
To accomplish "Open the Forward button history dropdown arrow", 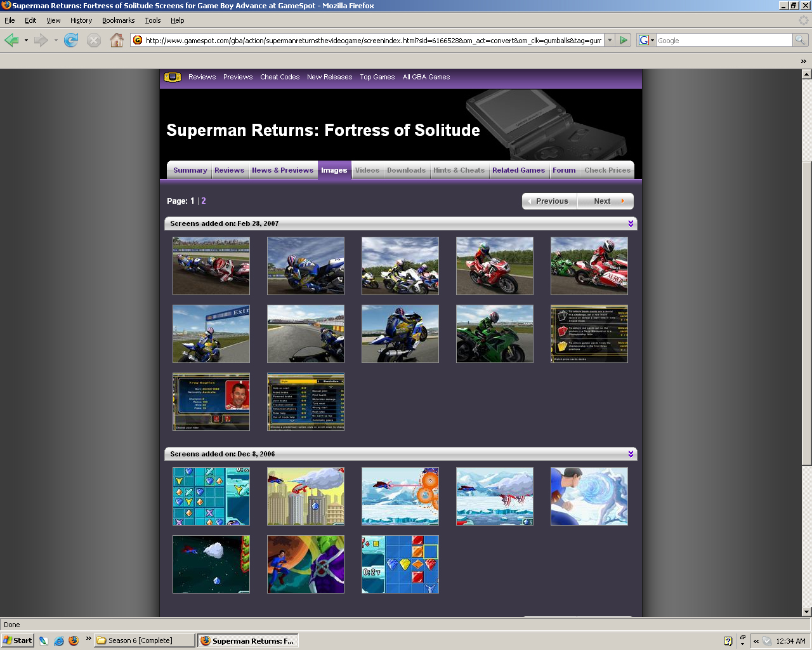I will tap(56, 40).
